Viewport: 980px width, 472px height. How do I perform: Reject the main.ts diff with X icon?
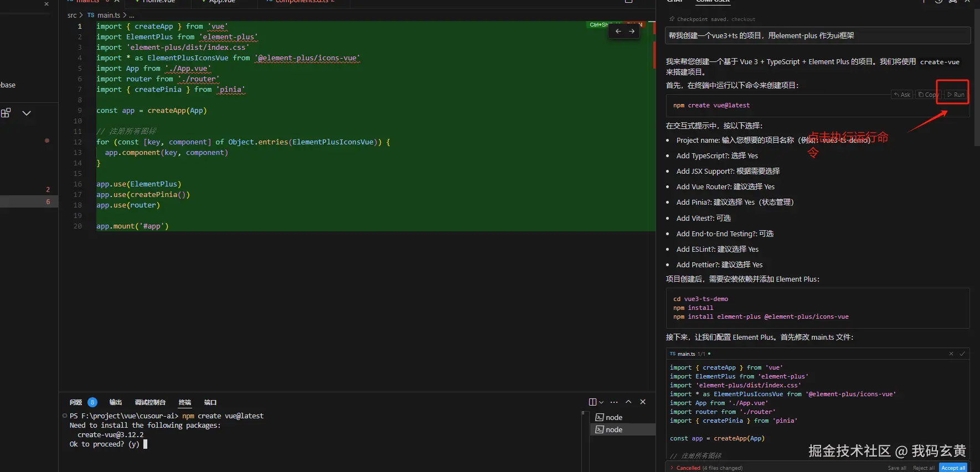point(951,354)
